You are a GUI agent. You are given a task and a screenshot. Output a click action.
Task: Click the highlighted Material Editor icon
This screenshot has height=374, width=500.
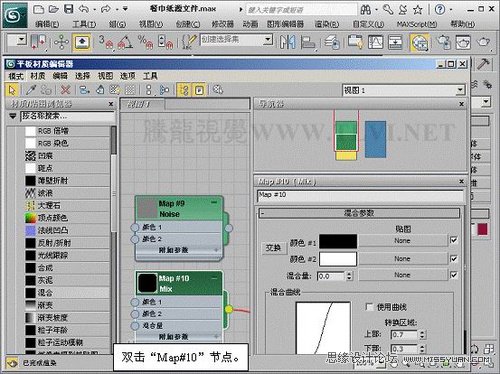(420, 42)
